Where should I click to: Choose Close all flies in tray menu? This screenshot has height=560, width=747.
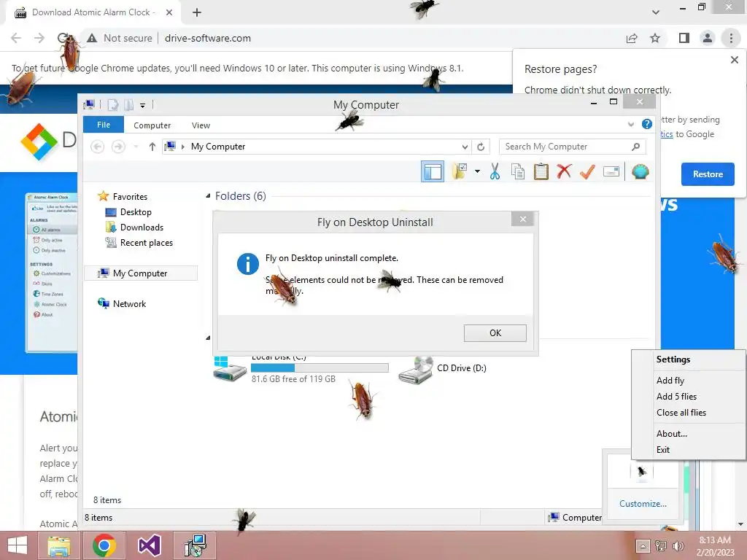click(681, 413)
